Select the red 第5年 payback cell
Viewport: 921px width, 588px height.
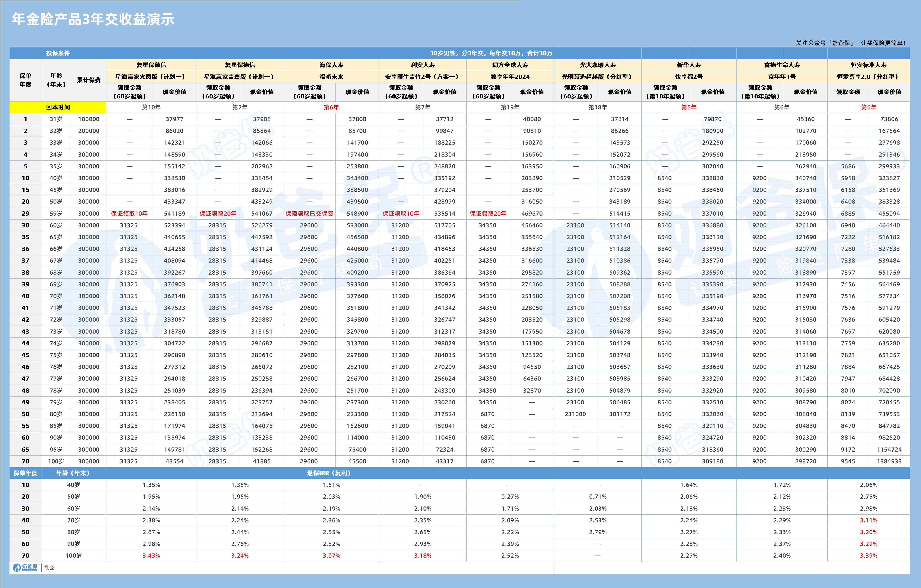click(x=689, y=108)
